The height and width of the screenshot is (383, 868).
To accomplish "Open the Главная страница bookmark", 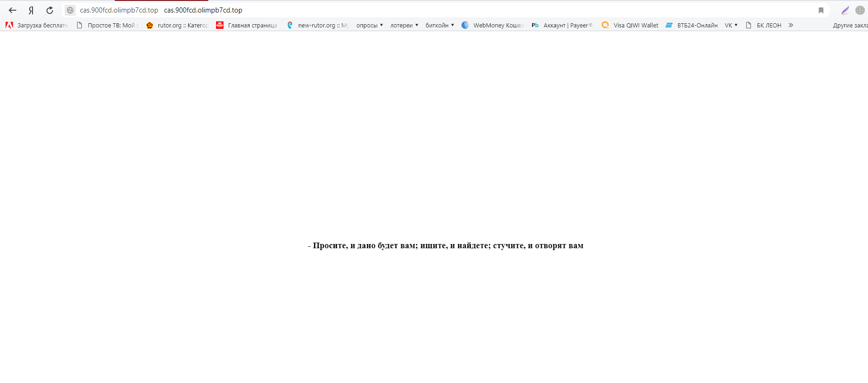I will point(247,25).
